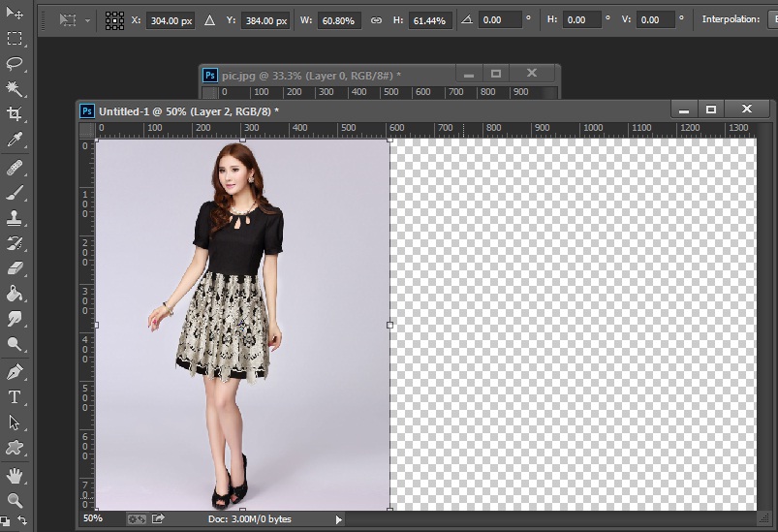
Task: Click the share icon in status bar
Action: [x=158, y=519]
